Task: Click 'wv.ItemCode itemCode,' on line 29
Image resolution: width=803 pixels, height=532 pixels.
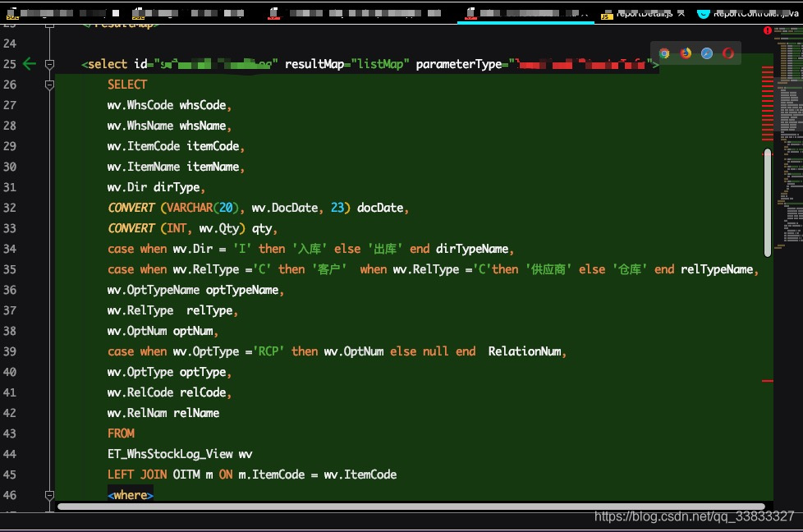Action: 176,146
